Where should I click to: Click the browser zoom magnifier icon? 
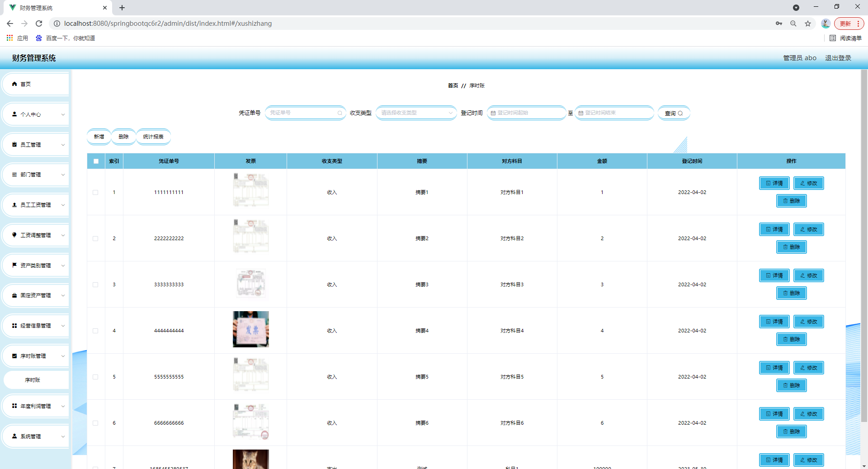pos(793,24)
